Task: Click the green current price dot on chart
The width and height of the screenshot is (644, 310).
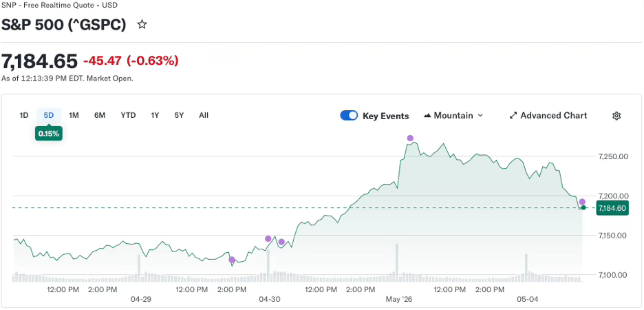Action: click(x=583, y=207)
